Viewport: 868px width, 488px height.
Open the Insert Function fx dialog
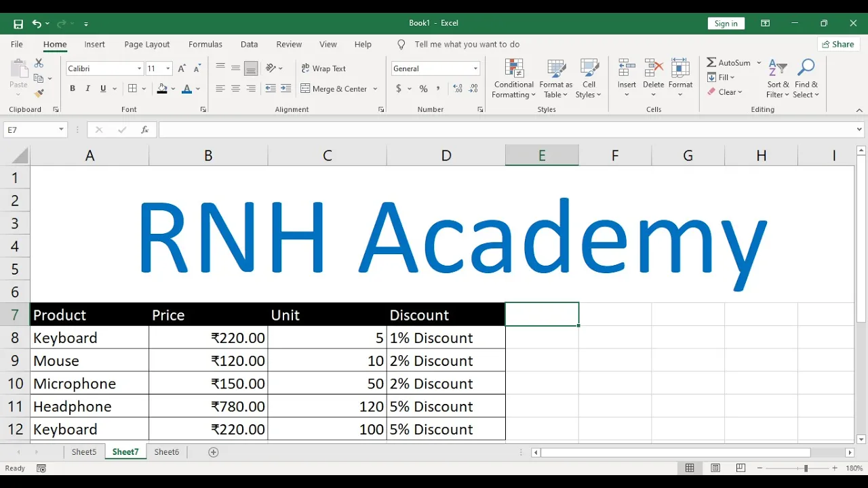pos(144,129)
